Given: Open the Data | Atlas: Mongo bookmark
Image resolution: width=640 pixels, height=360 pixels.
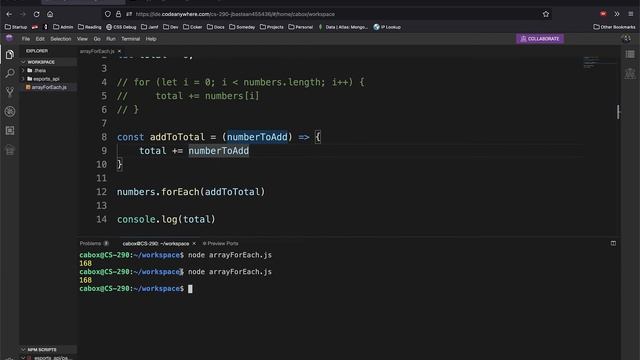Looking at the screenshot, I should (343, 27).
